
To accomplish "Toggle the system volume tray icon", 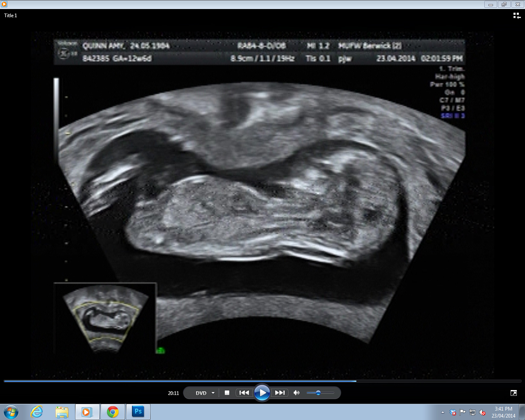I will click(482, 412).
